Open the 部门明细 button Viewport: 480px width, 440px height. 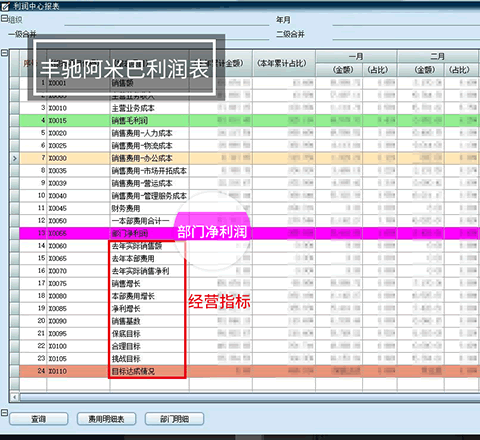pos(174,419)
